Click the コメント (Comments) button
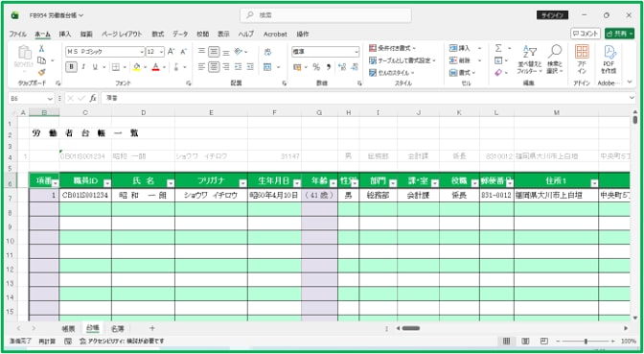Image resolution: width=644 pixels, height=354 pixels. pyautogui.click(x=586, y=34)
